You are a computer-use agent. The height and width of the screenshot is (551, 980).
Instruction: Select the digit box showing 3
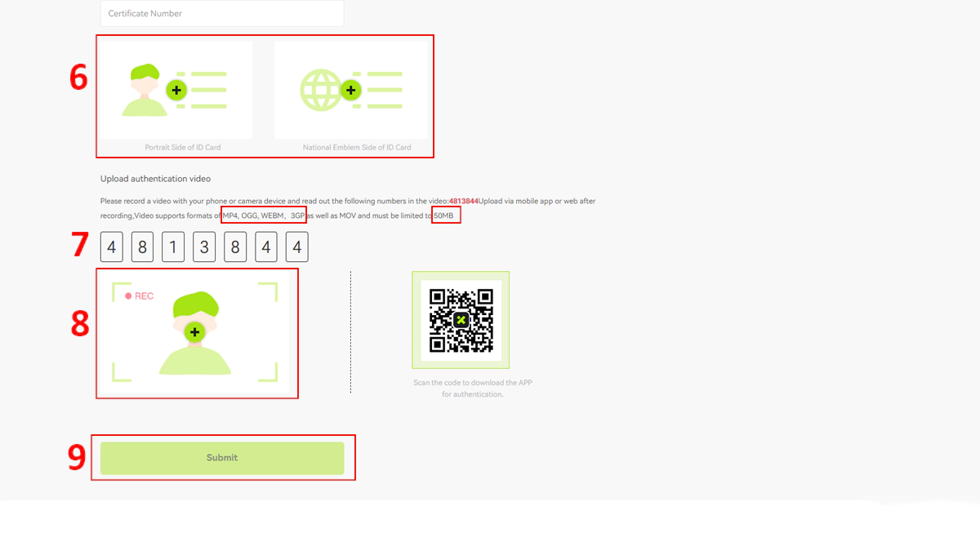[204, 247]
